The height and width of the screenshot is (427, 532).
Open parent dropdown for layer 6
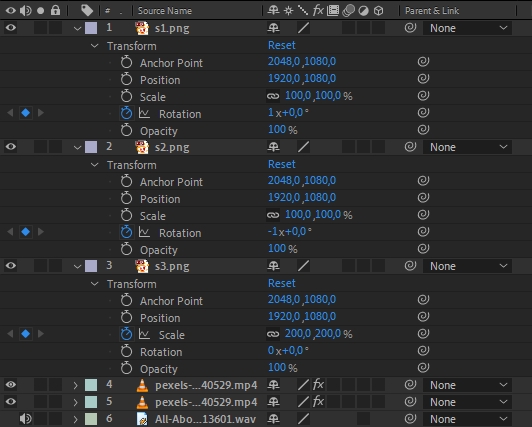tap(468, 419)
